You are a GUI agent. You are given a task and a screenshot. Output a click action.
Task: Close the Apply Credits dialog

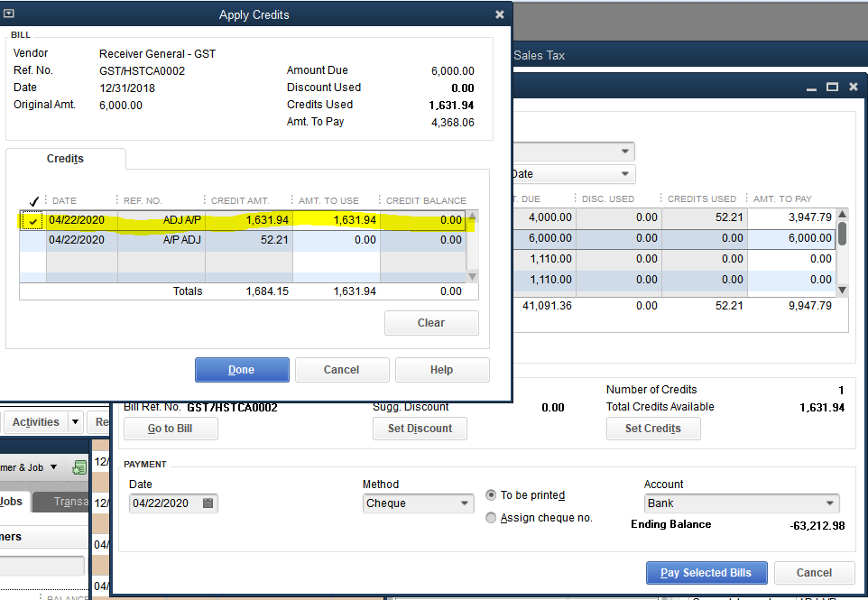pos(499,14)
